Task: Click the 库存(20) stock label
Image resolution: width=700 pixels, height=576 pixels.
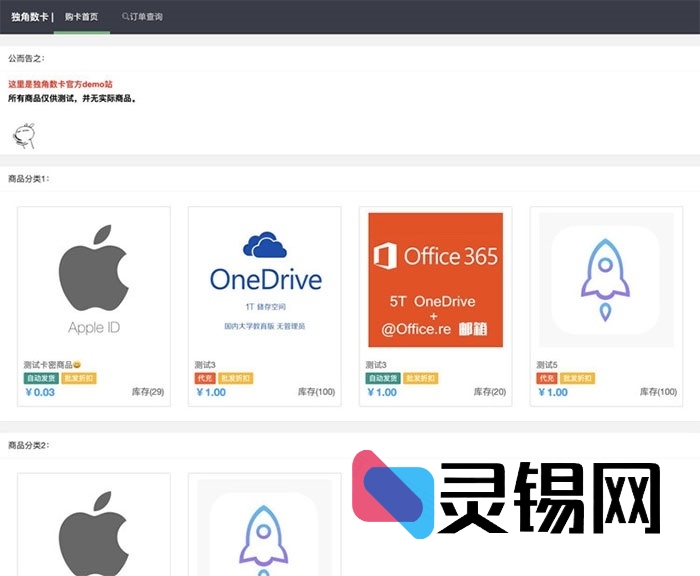Action: coord(490,392)
